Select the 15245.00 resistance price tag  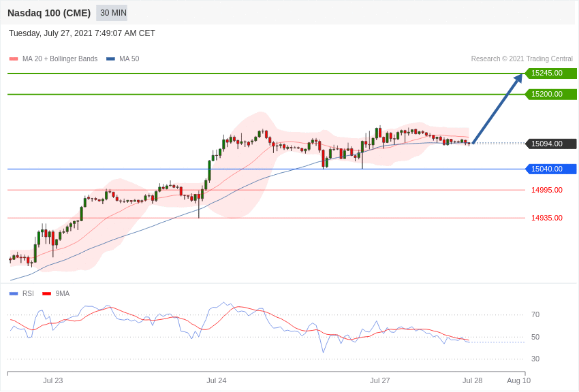(550, 73)
